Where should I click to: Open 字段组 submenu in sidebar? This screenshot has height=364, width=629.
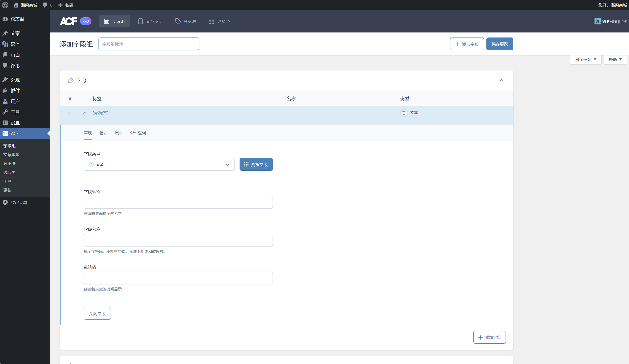9,146
